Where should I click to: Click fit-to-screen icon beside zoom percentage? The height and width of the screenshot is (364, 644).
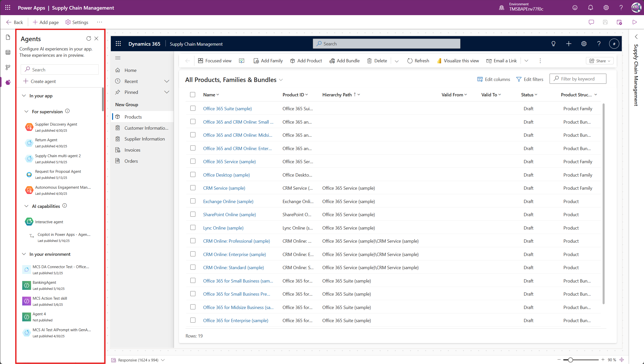(622, 360)
